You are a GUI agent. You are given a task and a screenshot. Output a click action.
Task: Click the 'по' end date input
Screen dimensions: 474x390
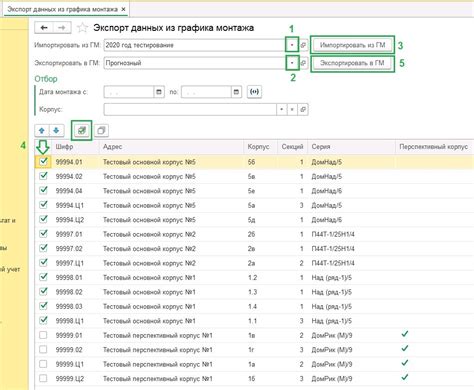[206, 92]
